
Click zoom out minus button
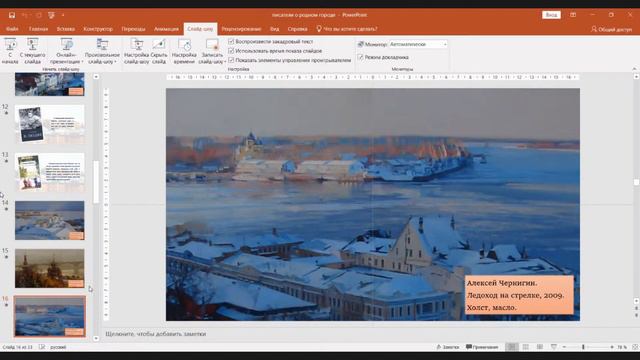(564, 347)
